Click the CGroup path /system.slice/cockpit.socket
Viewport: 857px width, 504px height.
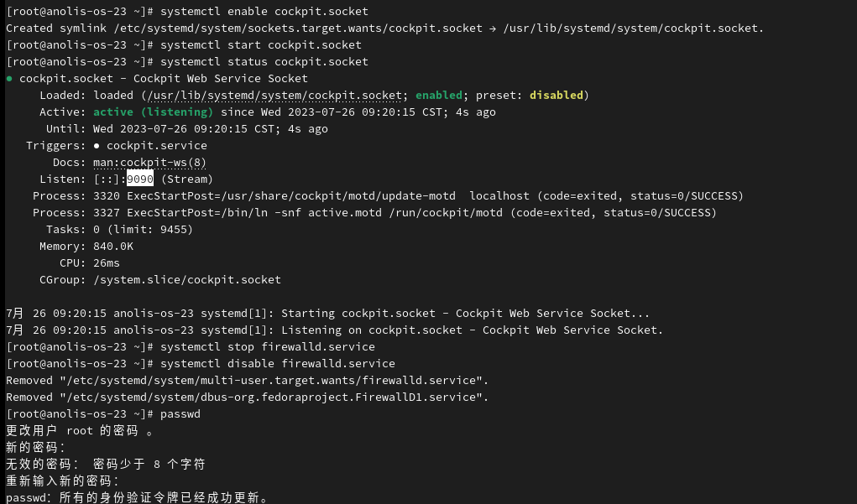(187, 280)
